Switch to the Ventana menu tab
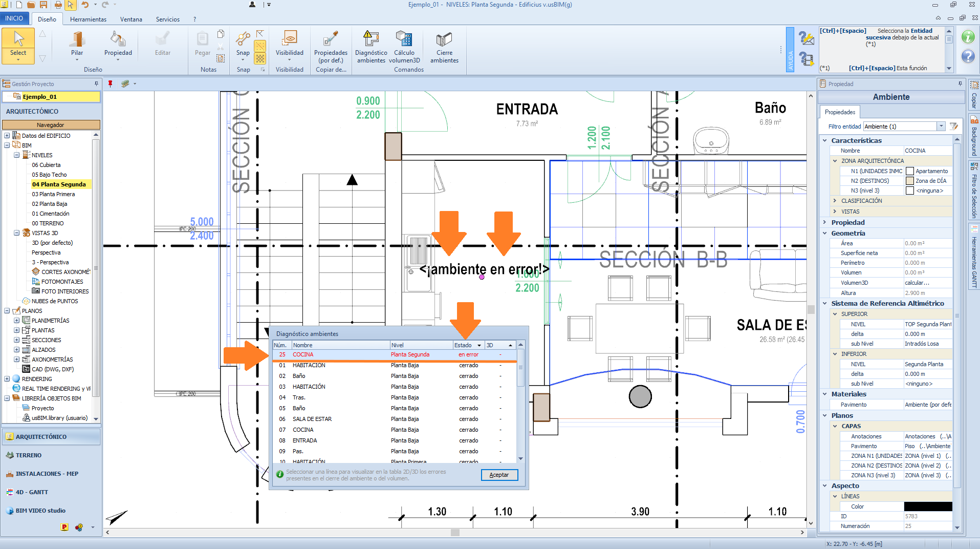Image resolution: width=980 pixels, height=549 pixels. [131, 19]
